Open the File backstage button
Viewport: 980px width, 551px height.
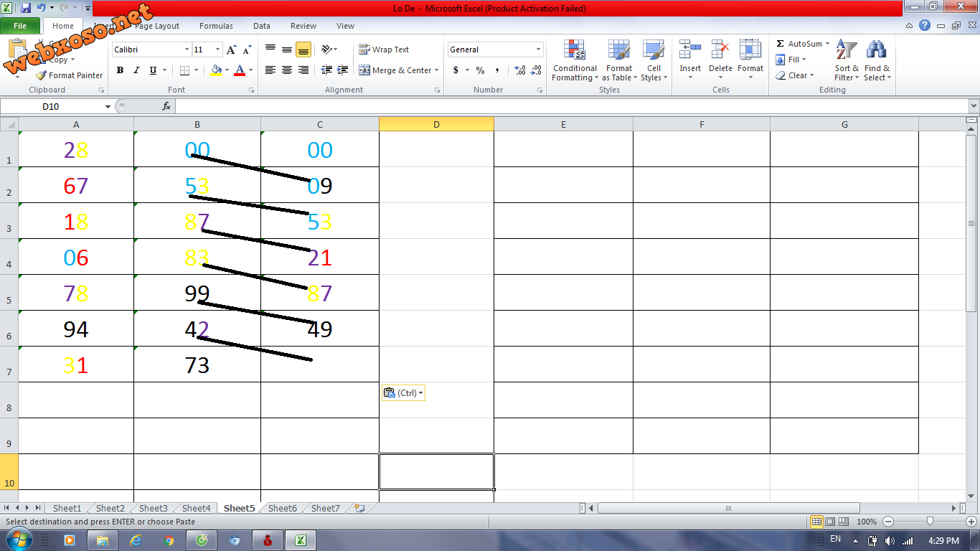[x=20, y=26]
